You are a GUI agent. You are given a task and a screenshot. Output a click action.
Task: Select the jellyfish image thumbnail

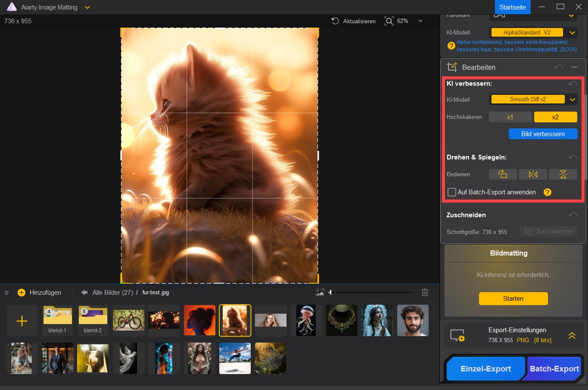[x=306, y=321]
